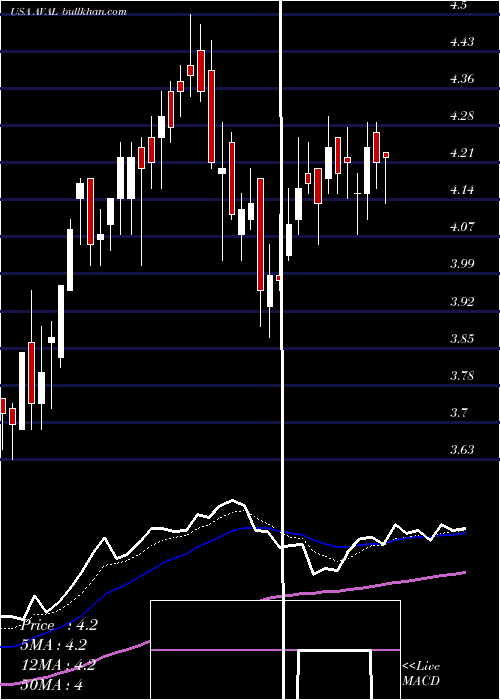Click the '5MA : 4.2' legend entry
This screenshot has height=700, width=500.
tap(54, 645)
